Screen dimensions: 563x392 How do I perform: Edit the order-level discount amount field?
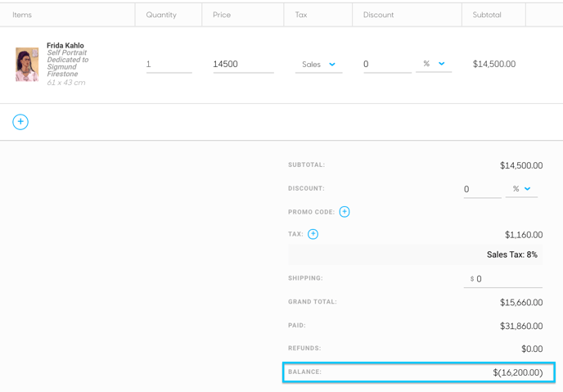click(482, 190)
